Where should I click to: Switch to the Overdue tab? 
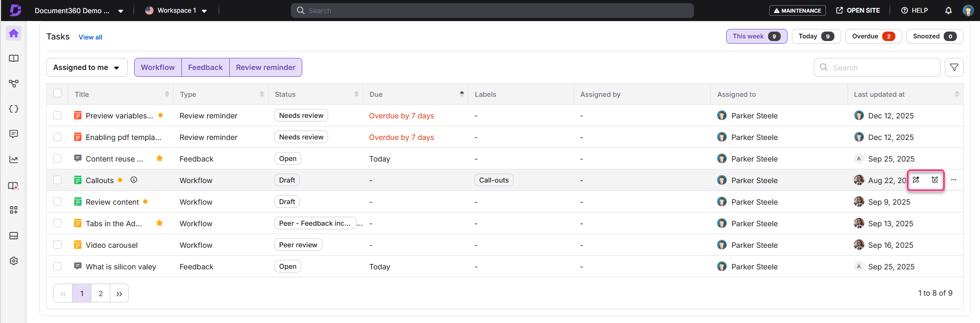[x=874, y=36]
